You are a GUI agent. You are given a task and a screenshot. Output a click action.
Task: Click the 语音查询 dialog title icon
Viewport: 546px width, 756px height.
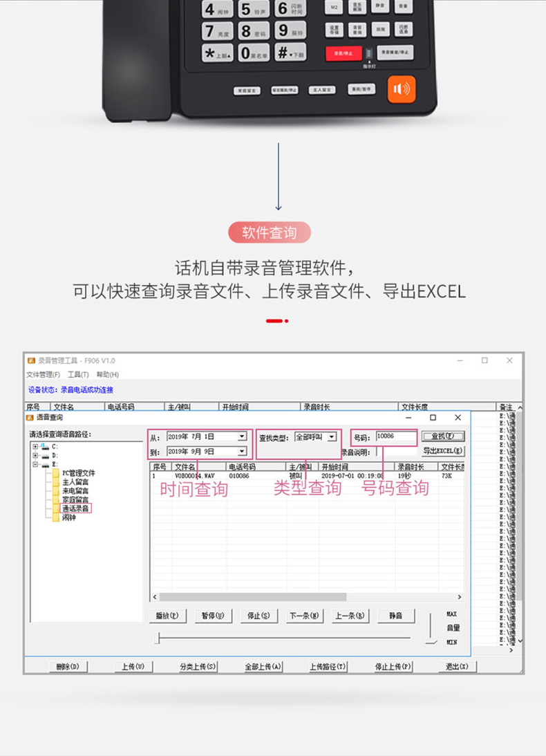tap(30, 418)
